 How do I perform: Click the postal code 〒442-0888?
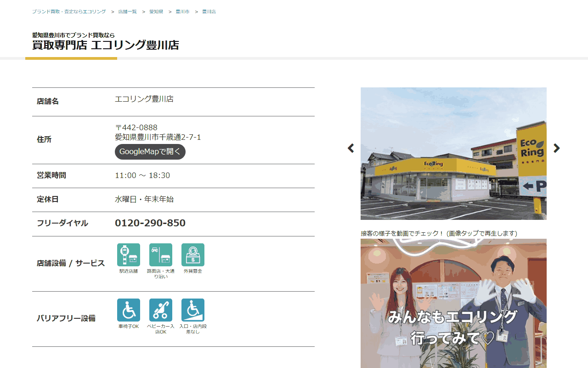tap(136, 127)
